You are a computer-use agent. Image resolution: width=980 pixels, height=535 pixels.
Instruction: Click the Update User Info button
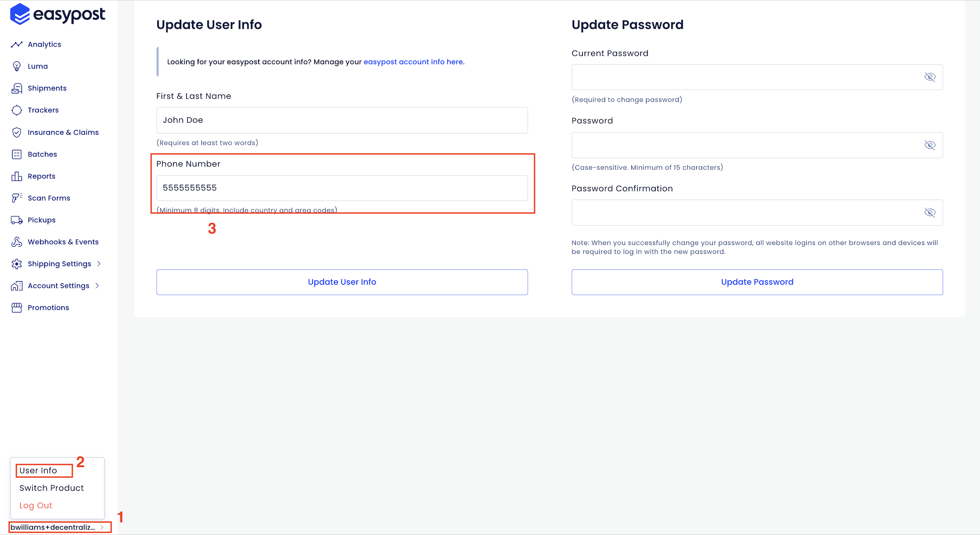pyautogui.click(x=342, y=282)
